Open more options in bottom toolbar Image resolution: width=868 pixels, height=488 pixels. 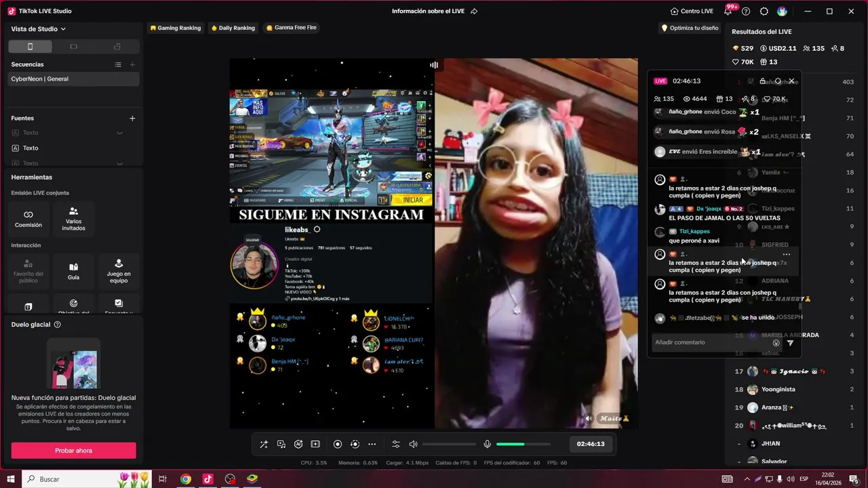372,444
